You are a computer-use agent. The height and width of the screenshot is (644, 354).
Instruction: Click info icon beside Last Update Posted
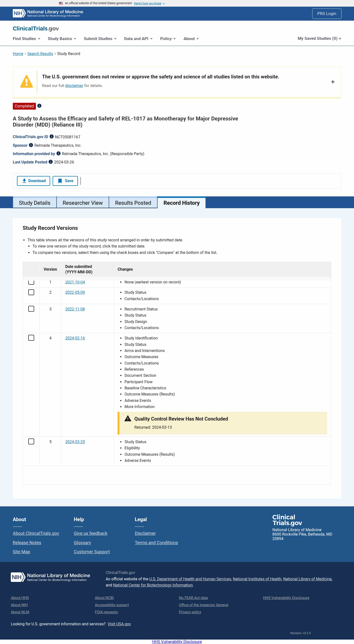tap(51, 162)
